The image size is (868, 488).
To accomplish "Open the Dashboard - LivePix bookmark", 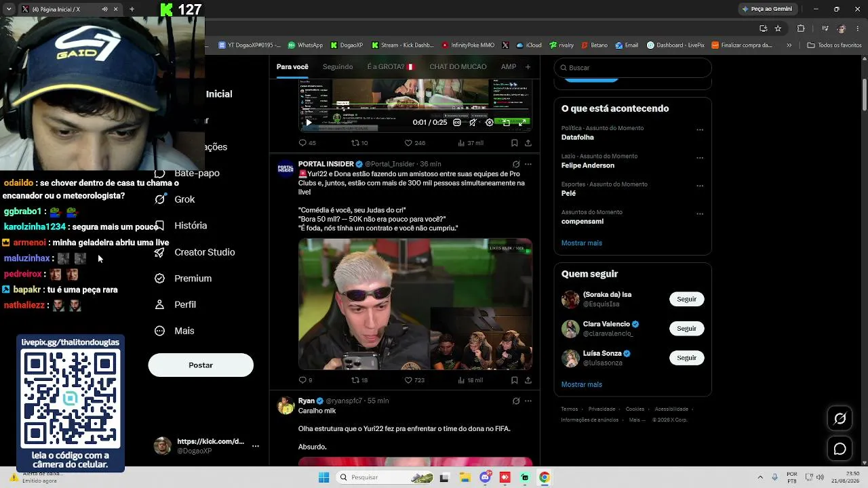I will pos(675,45).
